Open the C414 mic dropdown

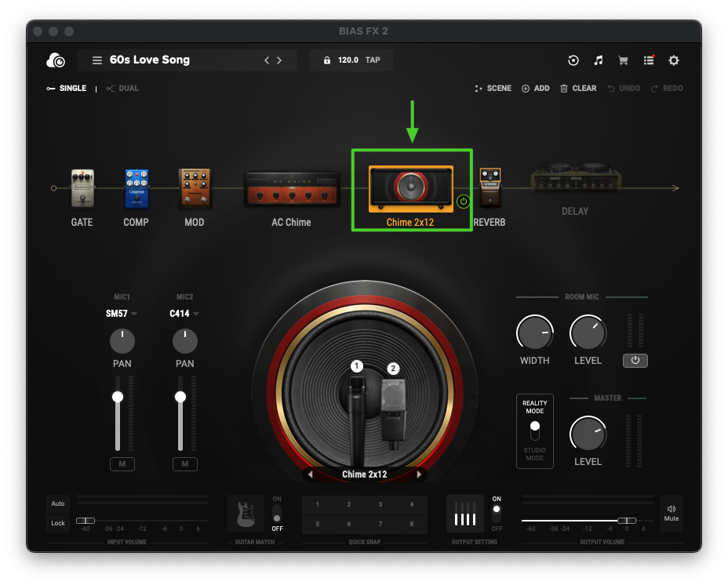pos(185,314)
